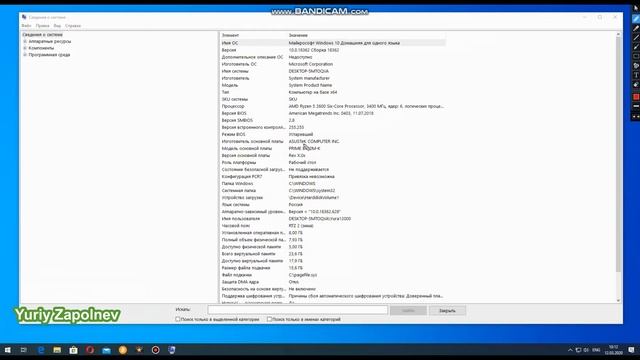The width and height of the screenshot is (640, 360).
Task: Click the scrollbar down arrow
Action: pos(618,300)
